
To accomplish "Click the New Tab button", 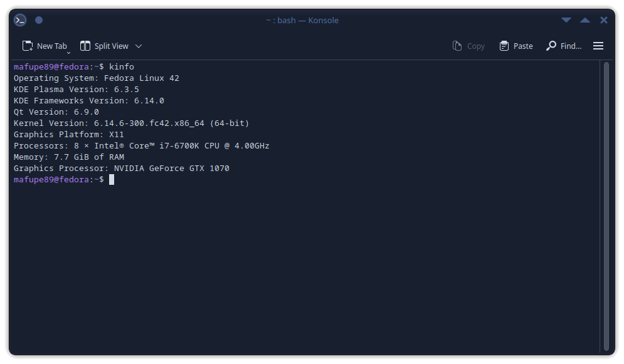I will 44,46.
